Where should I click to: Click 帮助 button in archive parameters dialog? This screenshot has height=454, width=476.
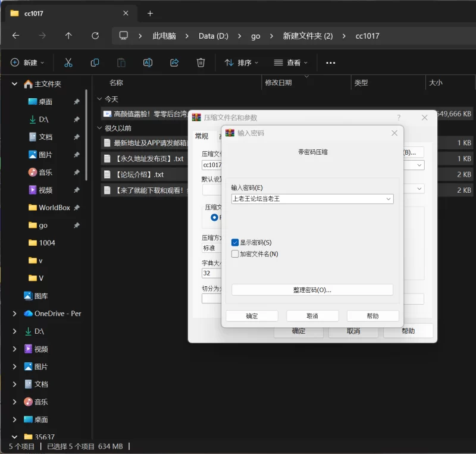pos(408,331)
